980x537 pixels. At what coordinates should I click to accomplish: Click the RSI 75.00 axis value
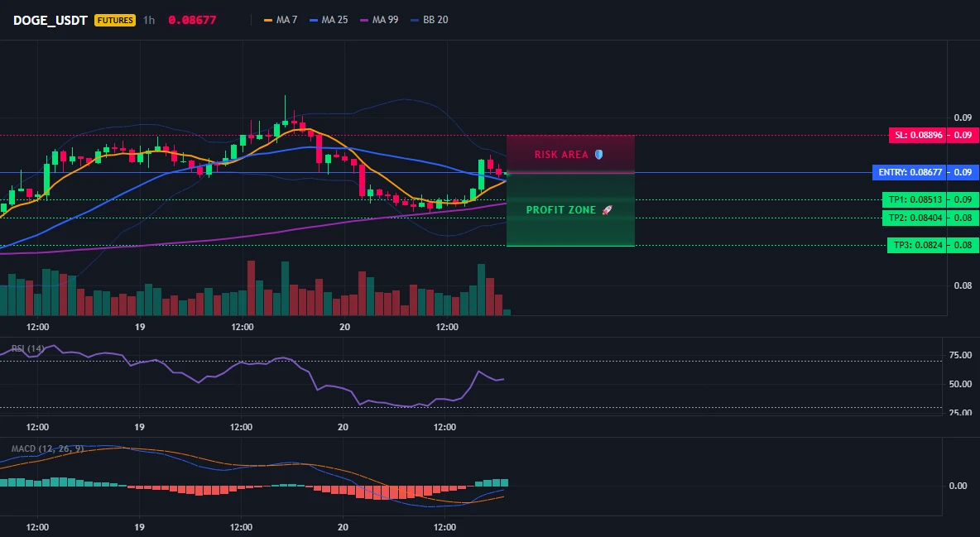[960, 355]
